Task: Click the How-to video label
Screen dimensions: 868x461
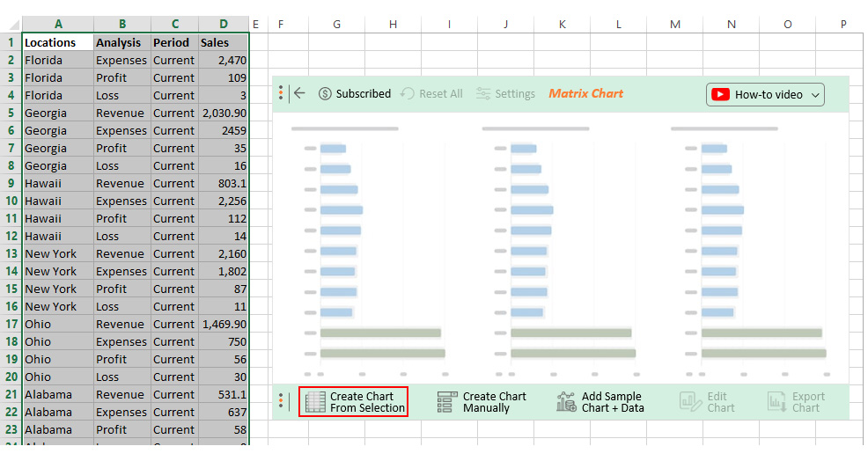Action: [769, 95]
